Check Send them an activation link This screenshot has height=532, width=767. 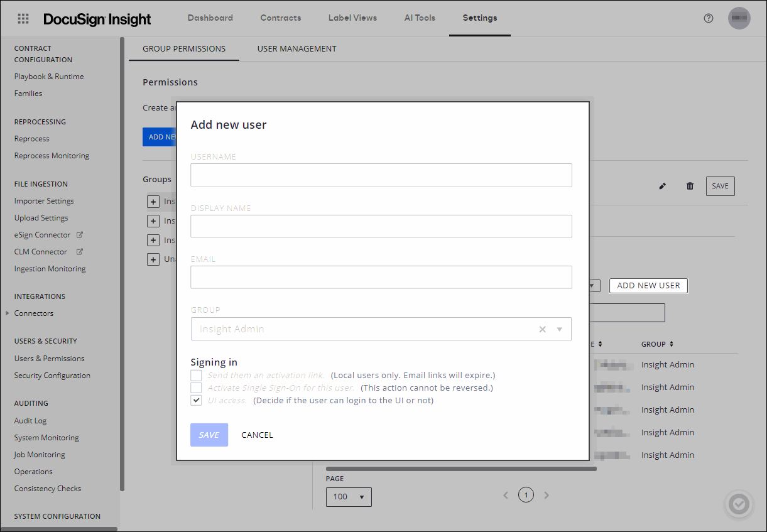coord(196,374)
